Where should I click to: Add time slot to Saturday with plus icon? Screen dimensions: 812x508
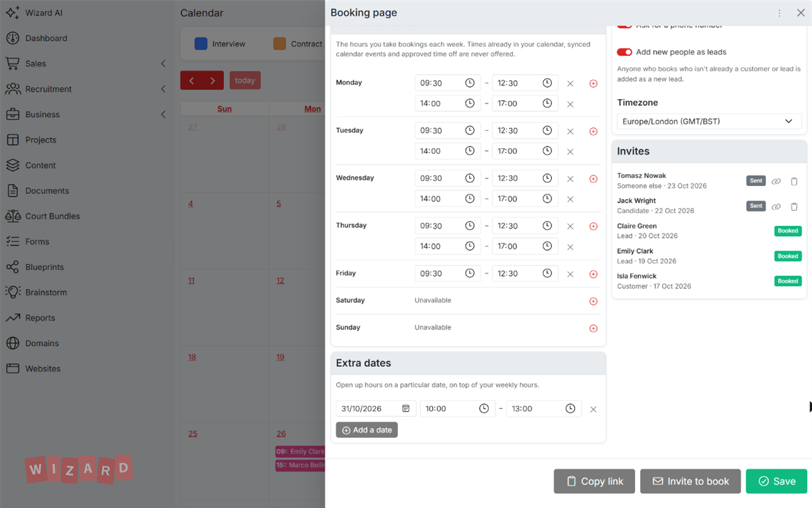pyautogui.click(x=593, y=301)
